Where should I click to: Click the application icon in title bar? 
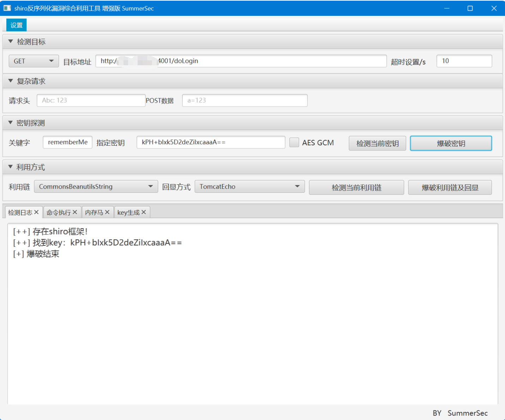coord(7,8)
